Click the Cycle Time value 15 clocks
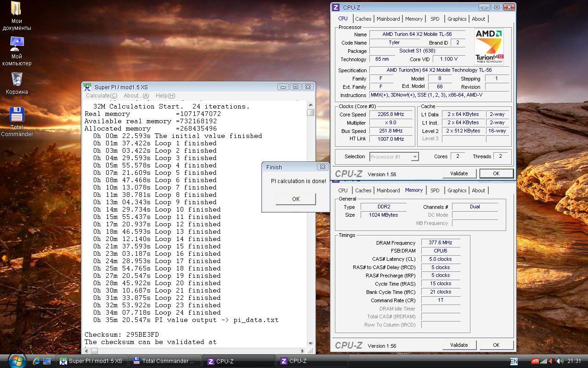The image size is (588, 368). tap(440, 283)
